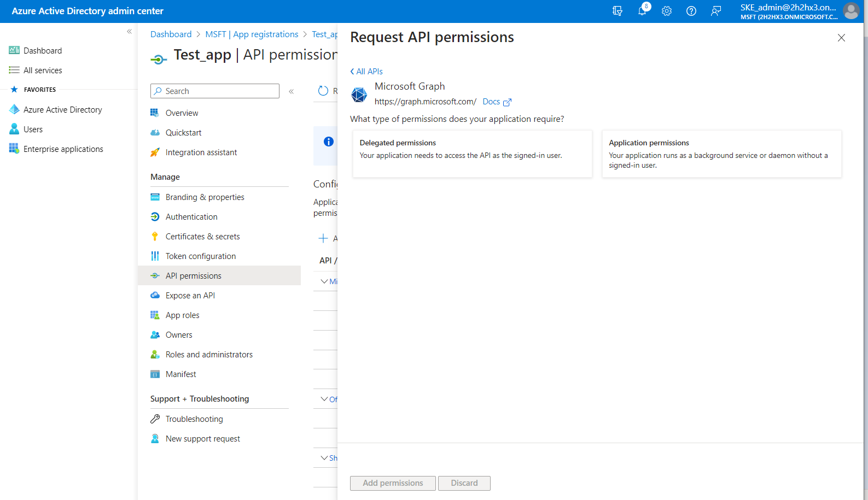Open Certificates & secrets menu item

[202, 237]
